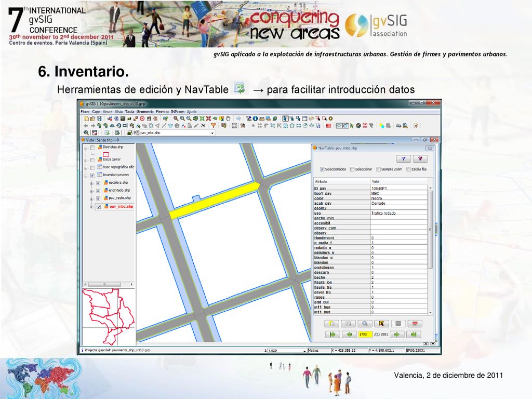The image size is (532, 399).
Task: Click the undo curved arrow icon
Action: tap(119, 126)
